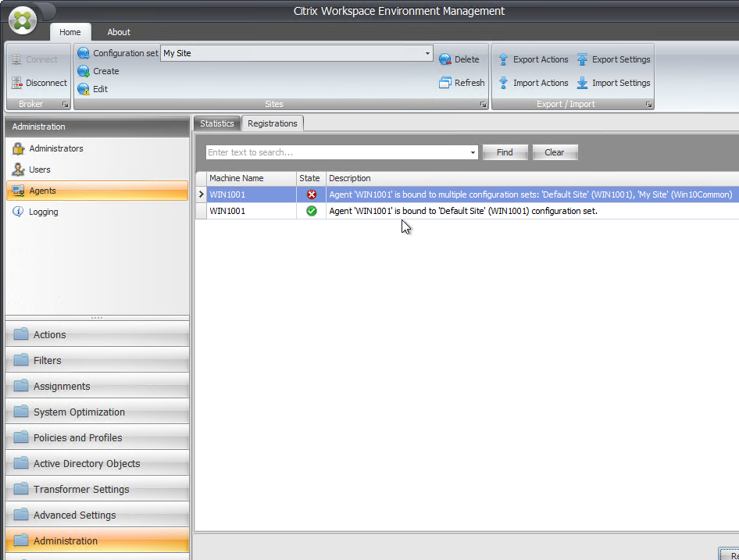Click the row indicator arrow for first WIN1001
Image resolution: width=739 pixels, height=560 pixels.
point(202,194)
